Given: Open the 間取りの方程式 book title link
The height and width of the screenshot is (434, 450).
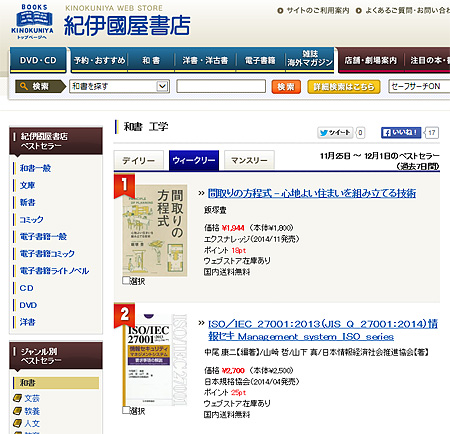Looking at the screenshot, I should click(312, 193).
